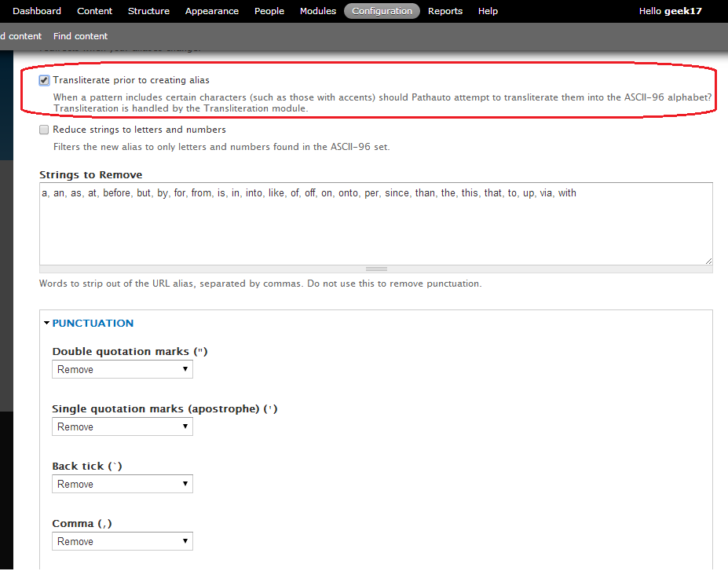This screenshot has width=728, height=571.
Task: Open Help from the admin toolbar
Action: point(488,11)
